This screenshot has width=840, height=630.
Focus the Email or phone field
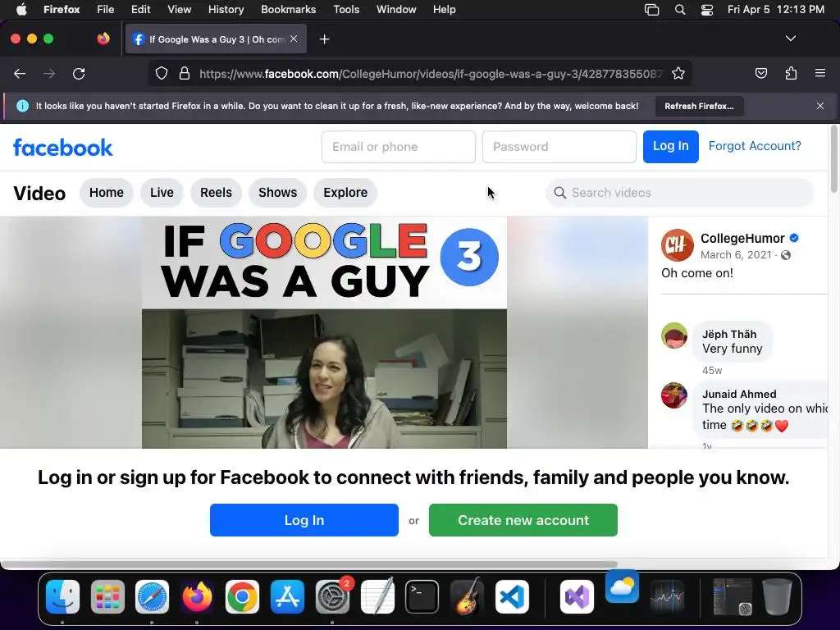coord(399,147)
